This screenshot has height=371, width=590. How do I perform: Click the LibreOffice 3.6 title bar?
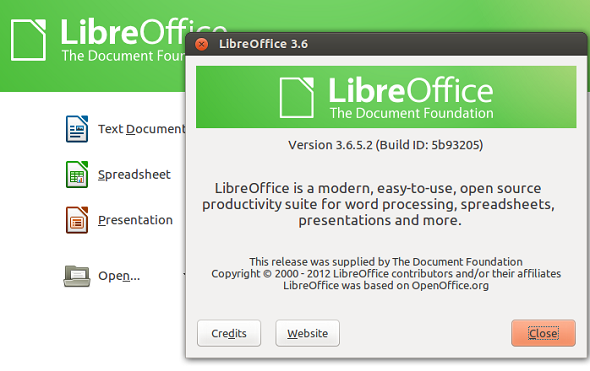386,44
